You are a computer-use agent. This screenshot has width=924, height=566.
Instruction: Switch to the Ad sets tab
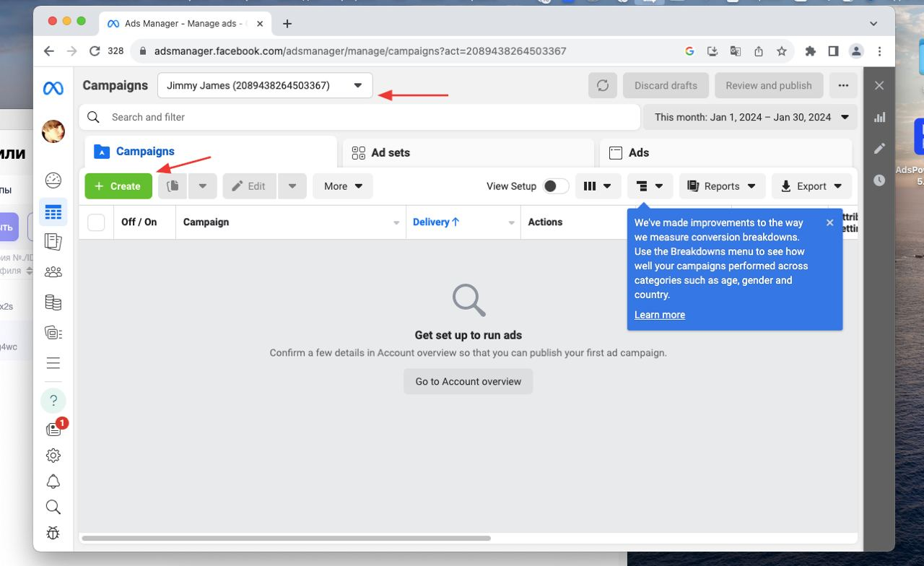tap(468, 153)
